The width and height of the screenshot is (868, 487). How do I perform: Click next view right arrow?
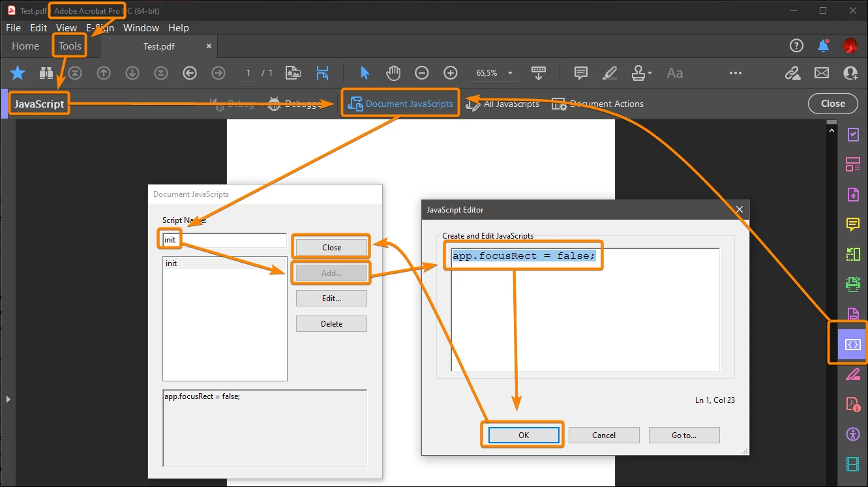(218, 73)
